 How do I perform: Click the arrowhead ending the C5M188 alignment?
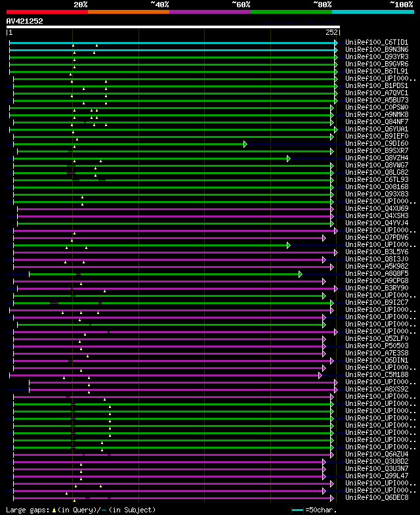(320, 376)
